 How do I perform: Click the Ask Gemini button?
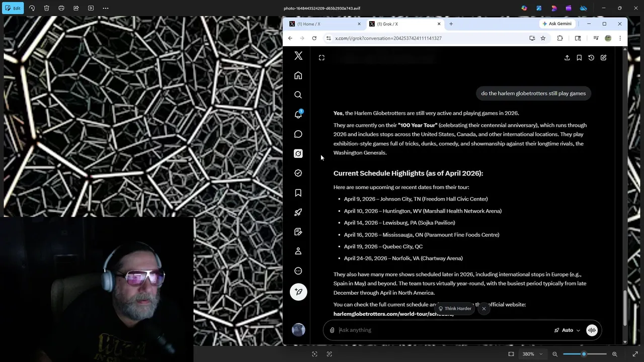point(556,24)
